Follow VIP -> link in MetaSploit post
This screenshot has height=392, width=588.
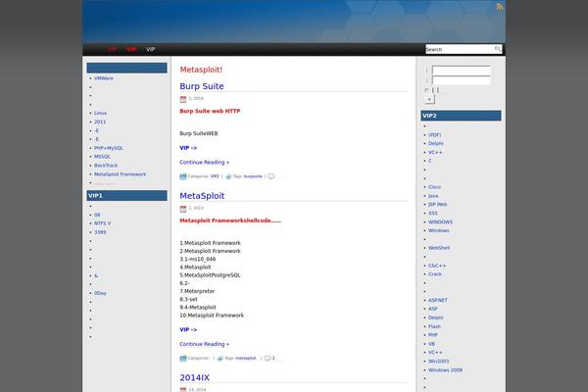click(x=188, y=329)
